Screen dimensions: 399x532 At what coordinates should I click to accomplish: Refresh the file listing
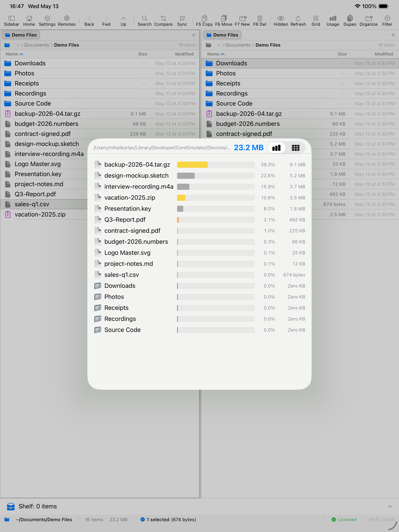coord(298,21)
